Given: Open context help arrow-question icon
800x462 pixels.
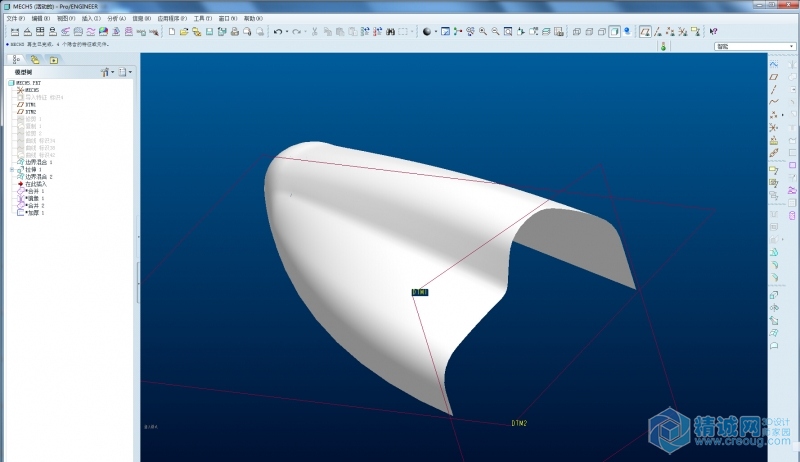Looking at the screenshot, I should (713, 32).
